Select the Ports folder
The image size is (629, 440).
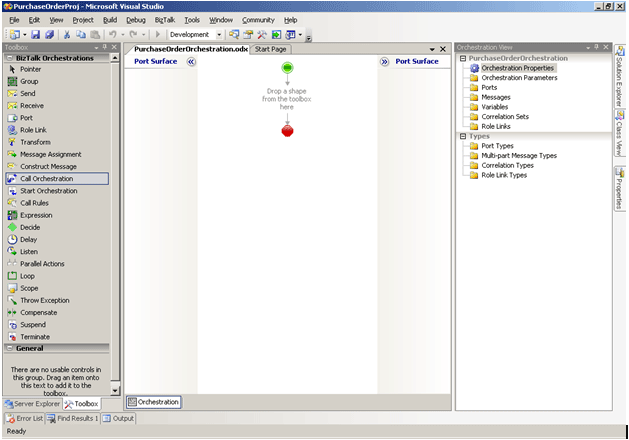[x=489, y=87]
